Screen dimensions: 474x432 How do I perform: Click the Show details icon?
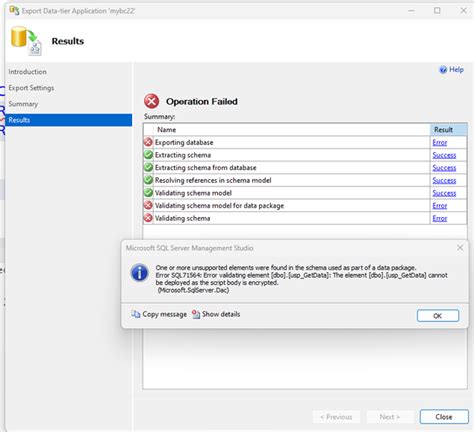point(196,314)
